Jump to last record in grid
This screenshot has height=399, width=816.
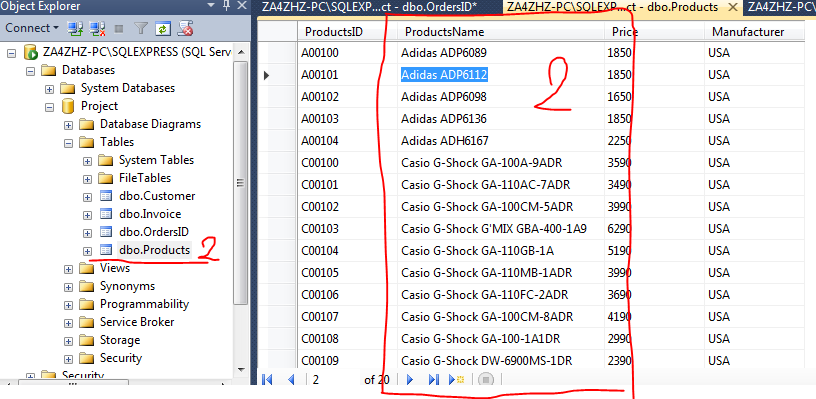[433, 380]
